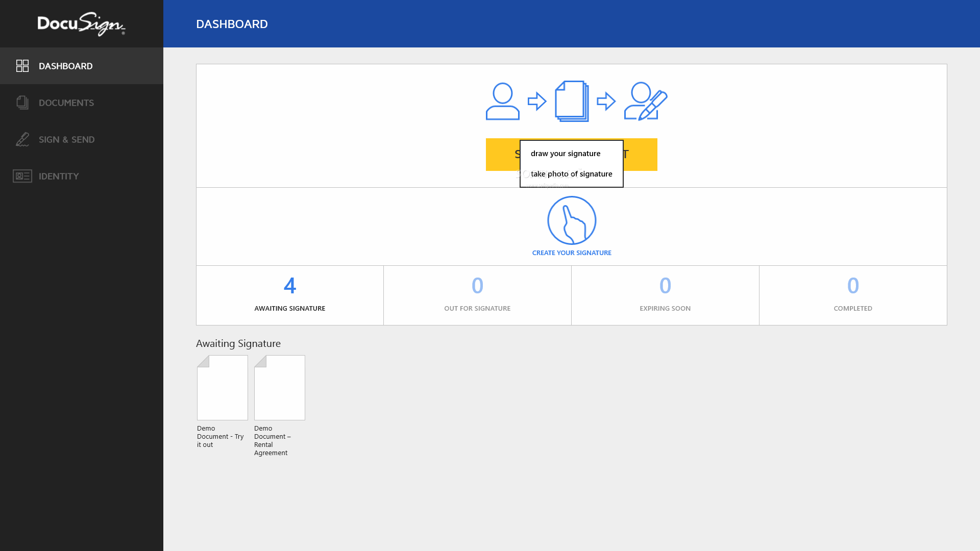Click the Identity navigation icon
This screenshot has width=980, height=551.
22,176
